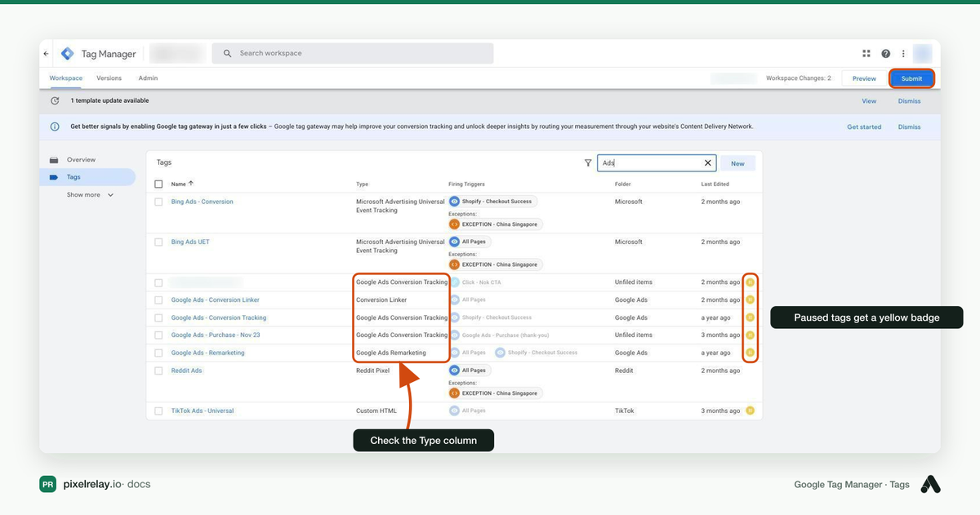The image size is (980, 515).
Task: Tick the checkbox for Google Ads - Purchase - Nov 23
Action: click(158, 335)
